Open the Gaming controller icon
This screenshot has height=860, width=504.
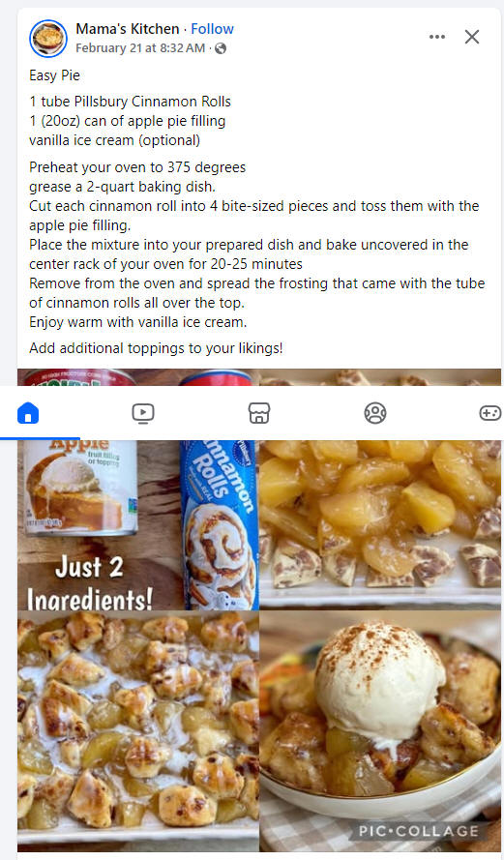[x=490, y=413]
